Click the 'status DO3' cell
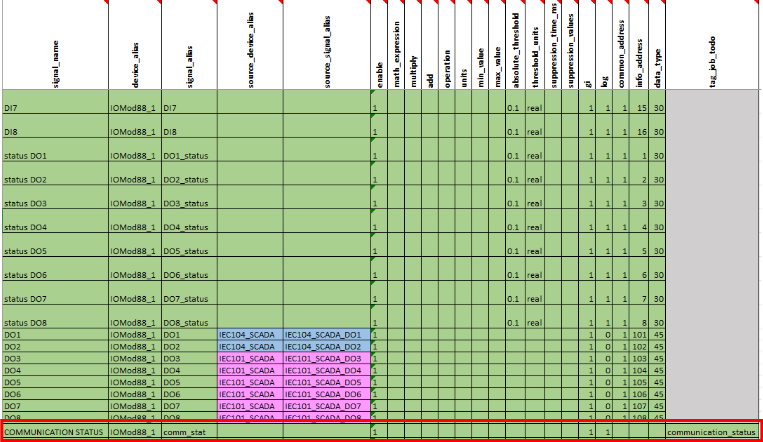 [55, 197]
